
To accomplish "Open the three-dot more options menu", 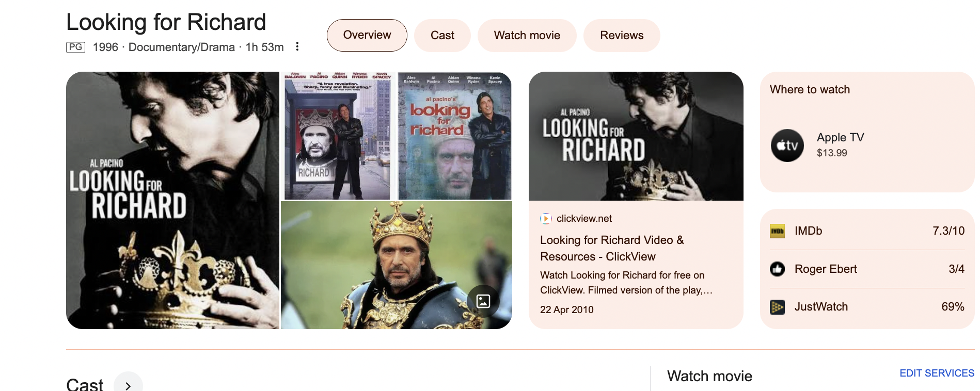I will pos(297,47).
